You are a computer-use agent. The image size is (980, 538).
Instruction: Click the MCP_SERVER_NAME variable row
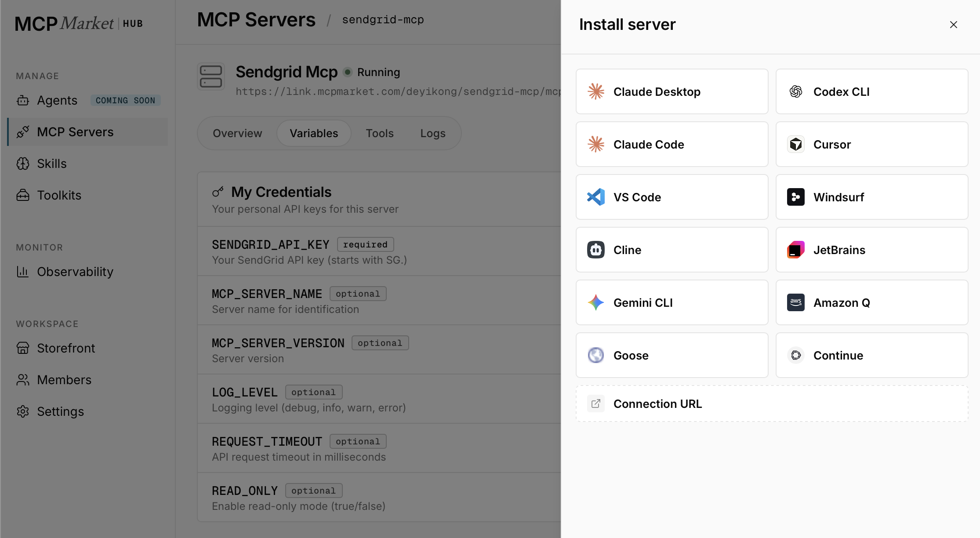pos(379,301)
